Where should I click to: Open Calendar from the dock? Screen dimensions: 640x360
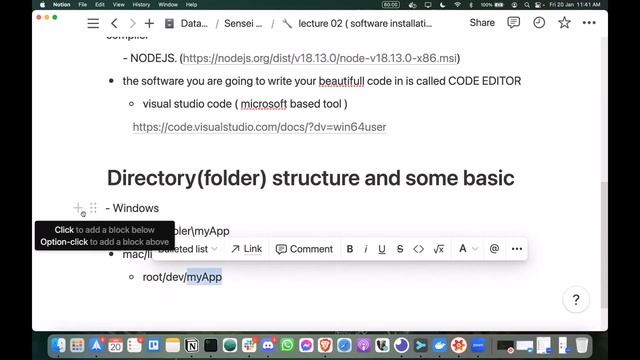pyautogui.click(x=116, y=346)
